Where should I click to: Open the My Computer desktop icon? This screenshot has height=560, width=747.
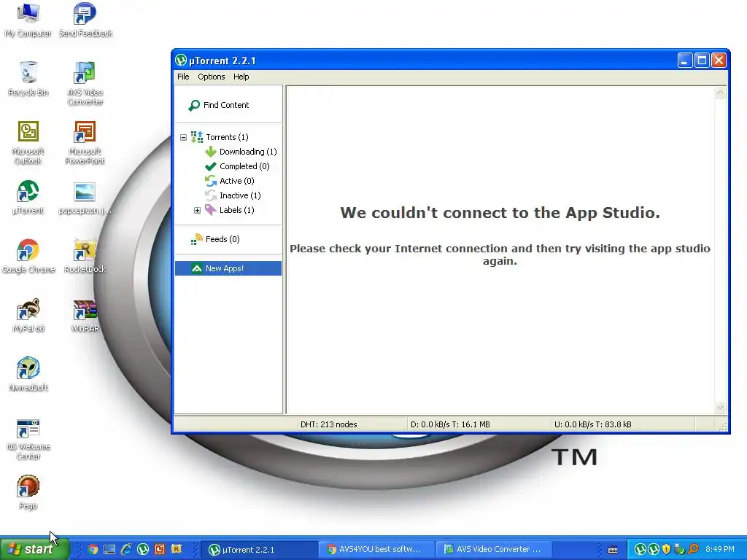[28, 20]
